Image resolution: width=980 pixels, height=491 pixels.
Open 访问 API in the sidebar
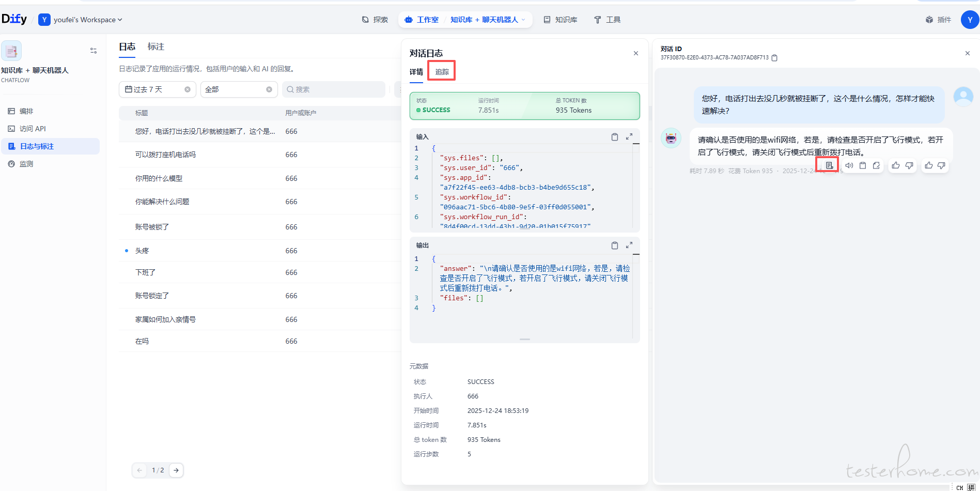33,129
